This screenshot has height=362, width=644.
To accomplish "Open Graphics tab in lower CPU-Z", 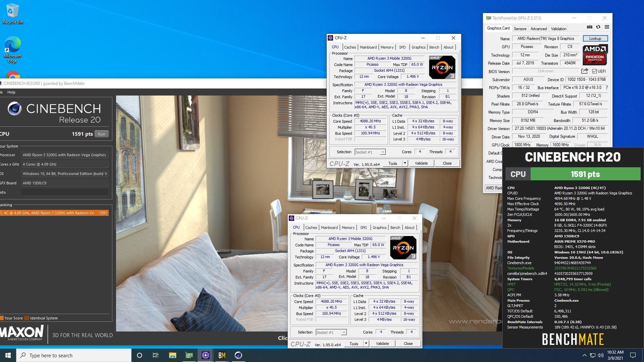I will (x=379, y=228).
